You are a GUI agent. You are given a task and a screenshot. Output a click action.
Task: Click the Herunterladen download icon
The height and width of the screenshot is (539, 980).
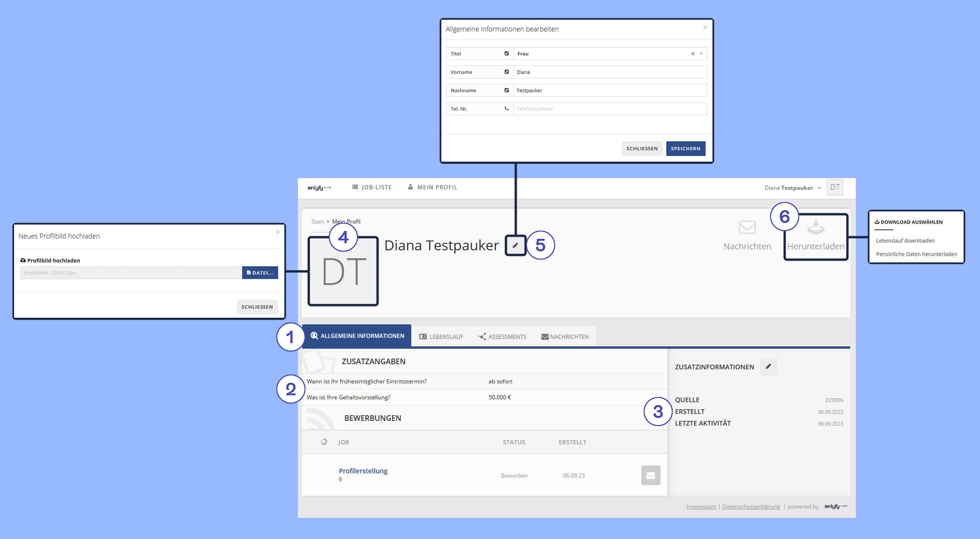pos(816,228)
